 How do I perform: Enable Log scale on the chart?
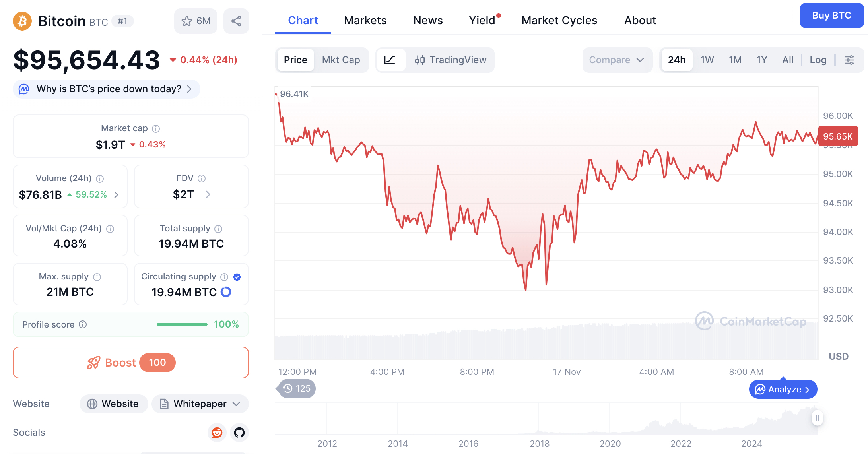tap(818, 60)
